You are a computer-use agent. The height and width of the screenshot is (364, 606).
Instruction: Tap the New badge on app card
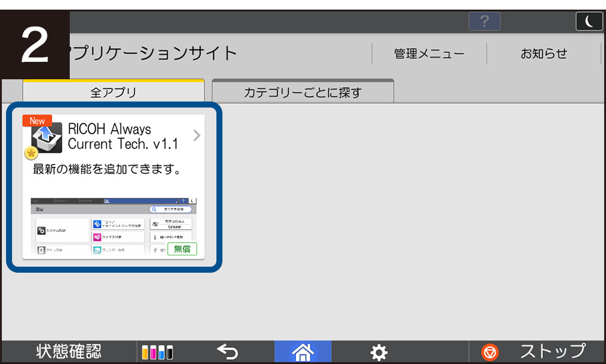click(x=37, y=121)
